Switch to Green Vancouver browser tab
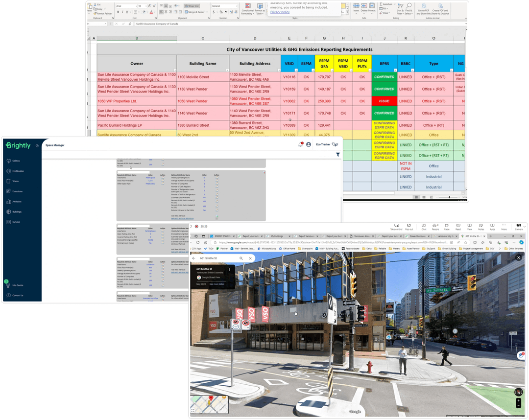529x420 pixels. pos(418,236)
